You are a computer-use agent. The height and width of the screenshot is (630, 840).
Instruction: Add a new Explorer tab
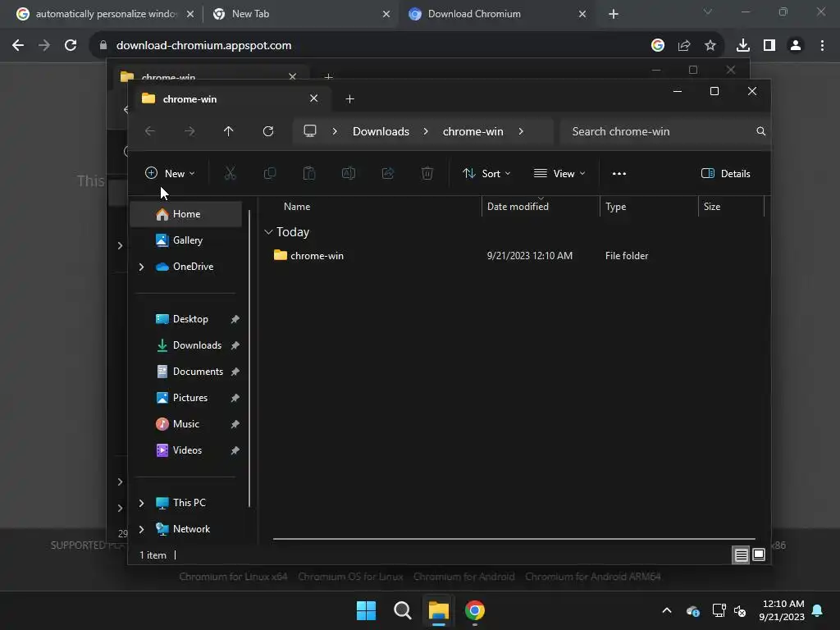point(349,98)
